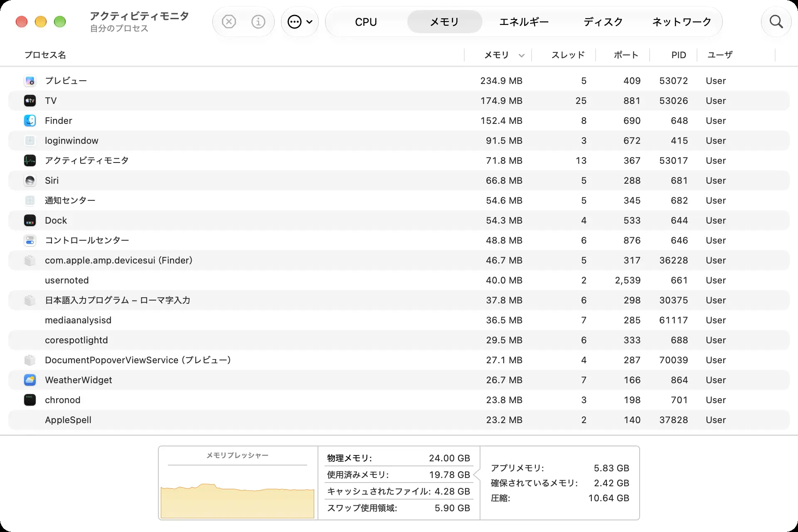Open the ellipsis actions dropdown menu
The image size is (798, 532).
tap(300, 22)
